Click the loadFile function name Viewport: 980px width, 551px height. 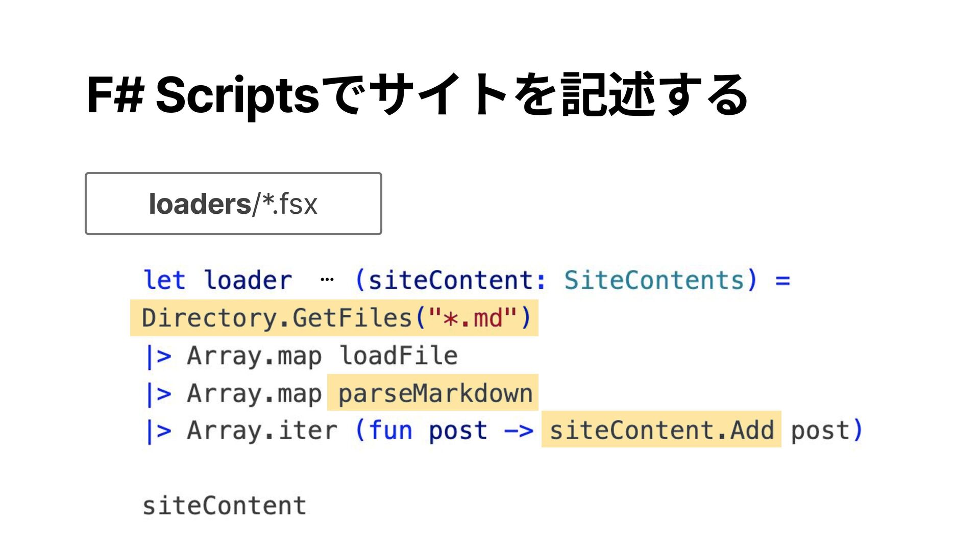tap(399, 356)
